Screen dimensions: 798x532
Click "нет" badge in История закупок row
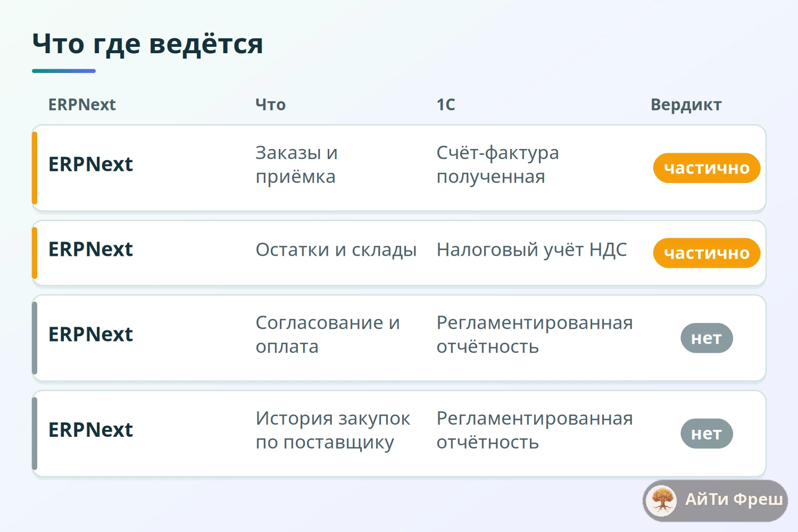coord(706,434)
